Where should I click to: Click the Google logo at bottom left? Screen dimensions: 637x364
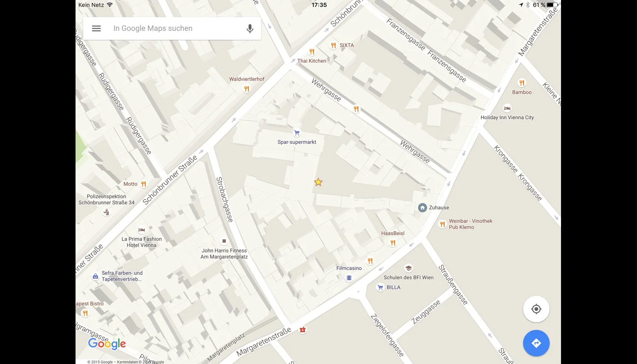click(107, 344)
